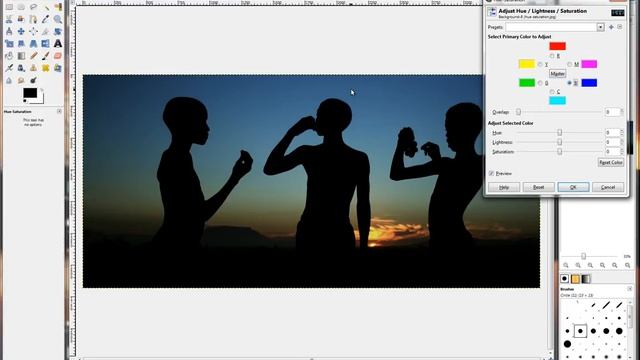This screenshot has height=360, width=640.
Task: Click the Hue value field
Action: pyautogui.click(x=612, y=133)
